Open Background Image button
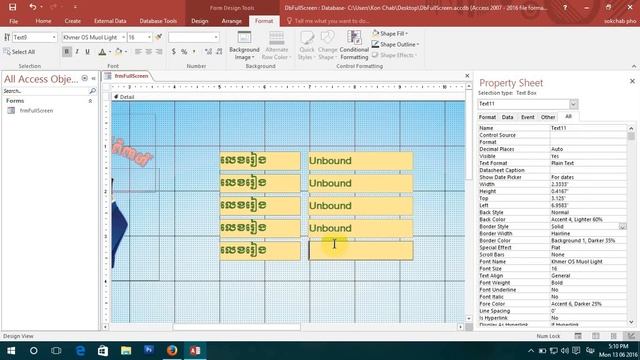 (x=244, y=46)
